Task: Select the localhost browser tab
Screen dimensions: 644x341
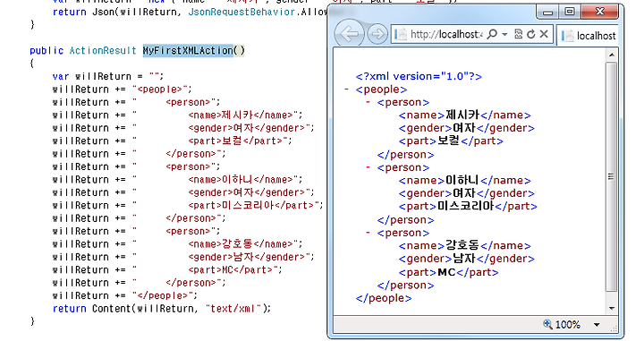Action: click(589, 36)
